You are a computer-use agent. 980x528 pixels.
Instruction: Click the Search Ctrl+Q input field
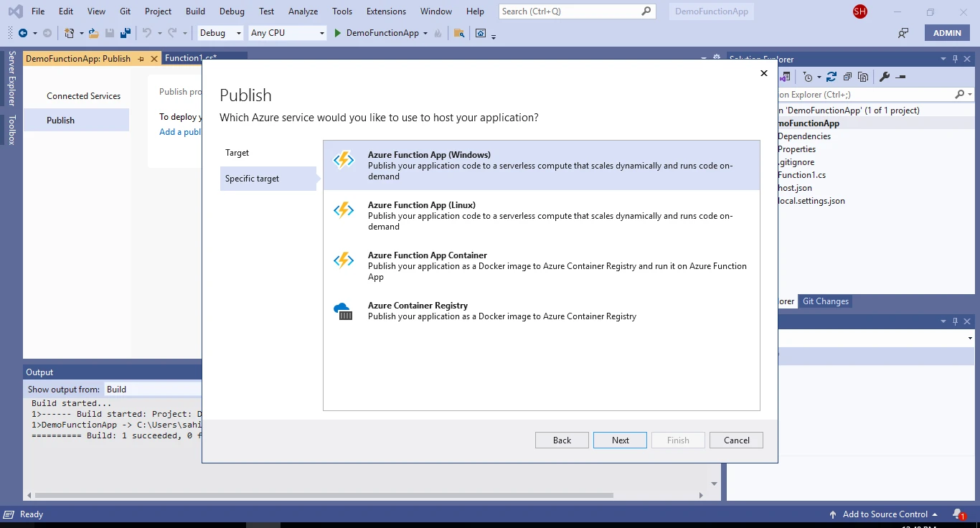[574, 11]
